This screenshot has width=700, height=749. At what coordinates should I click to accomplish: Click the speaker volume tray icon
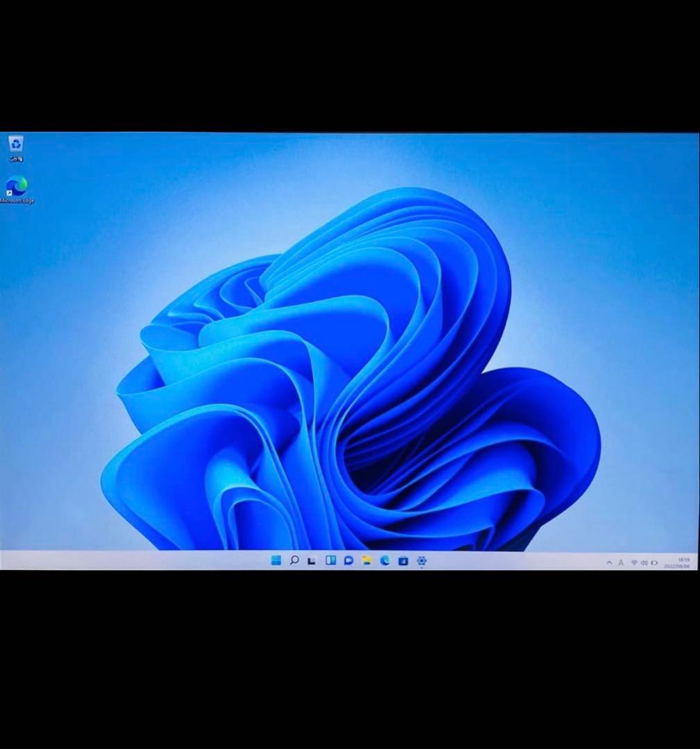tap(644, 562)
